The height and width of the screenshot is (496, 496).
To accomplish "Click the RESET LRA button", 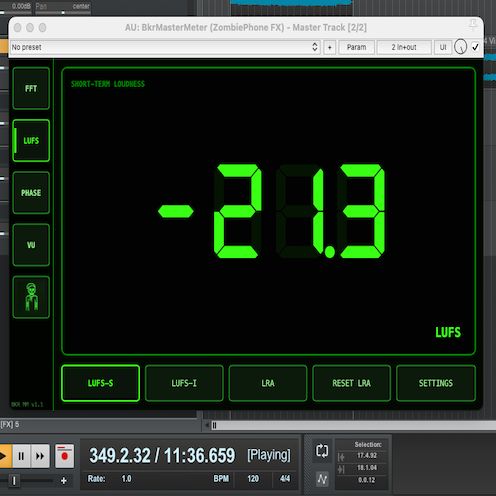I will click(x=351, y=383).
